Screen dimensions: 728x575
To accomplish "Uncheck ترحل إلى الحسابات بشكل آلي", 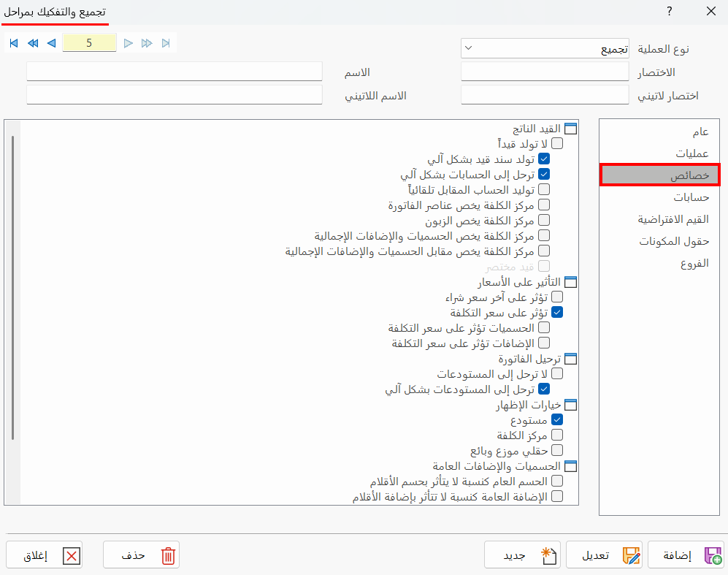I will coord(544,174).
